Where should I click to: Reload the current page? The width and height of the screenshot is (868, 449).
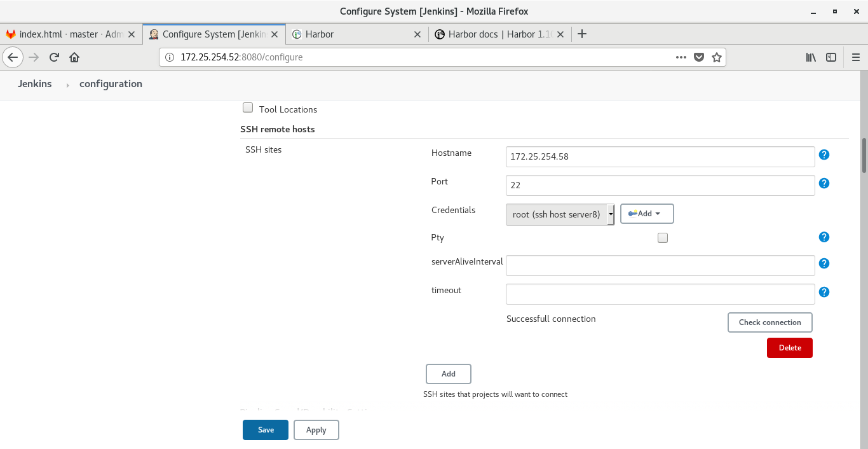(55, 57)
